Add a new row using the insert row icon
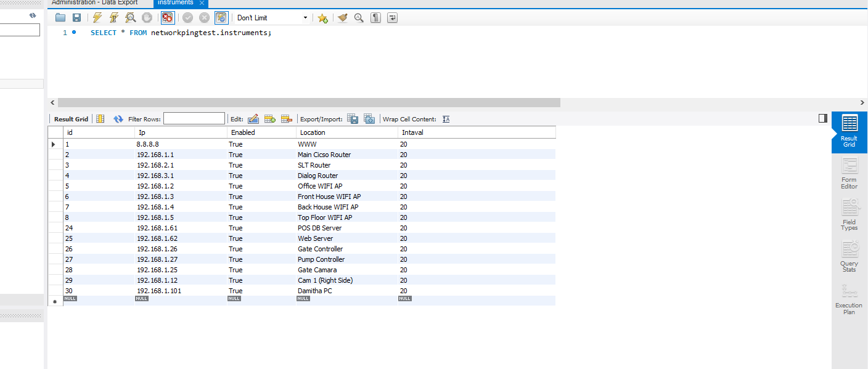 tap(269, 119)
